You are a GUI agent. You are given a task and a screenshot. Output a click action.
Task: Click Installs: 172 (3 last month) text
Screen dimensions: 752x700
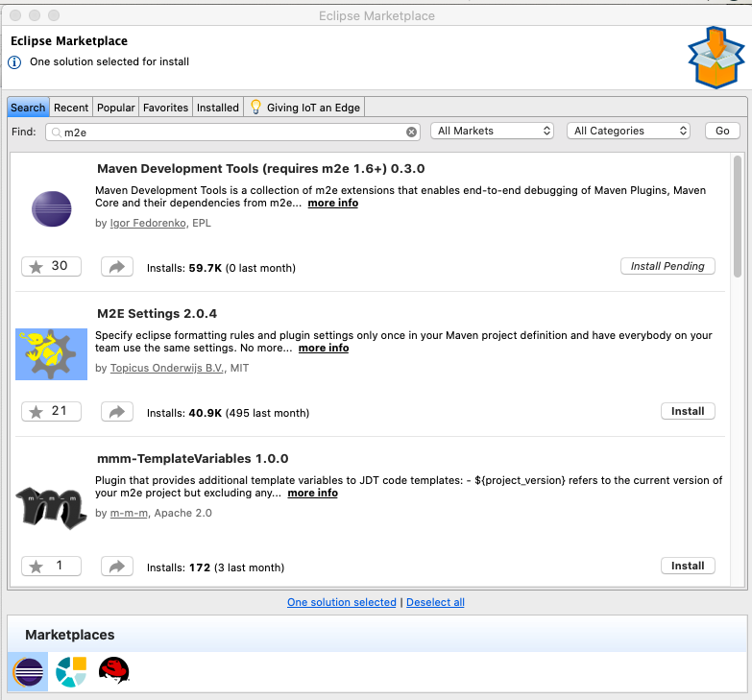(x=215, y=567)
